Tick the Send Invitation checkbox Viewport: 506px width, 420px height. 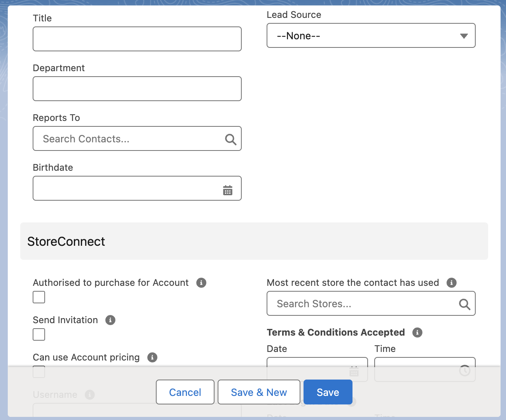(x=39, y=334)
